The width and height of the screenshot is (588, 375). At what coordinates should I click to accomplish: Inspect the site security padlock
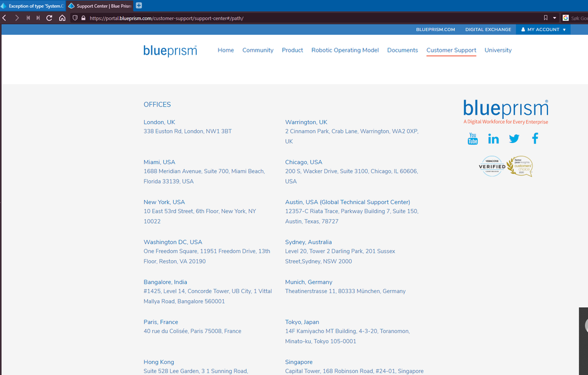(x=82, y=18)
